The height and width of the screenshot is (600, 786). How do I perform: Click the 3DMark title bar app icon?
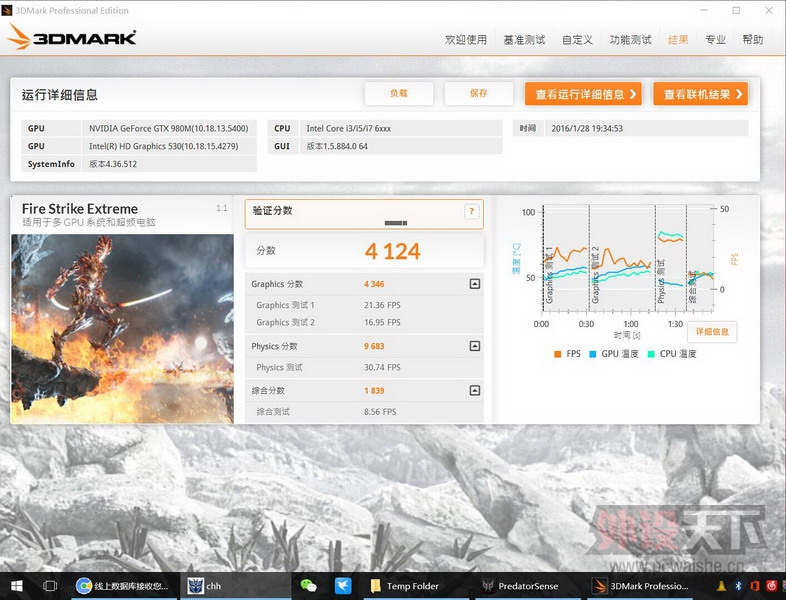7,10
